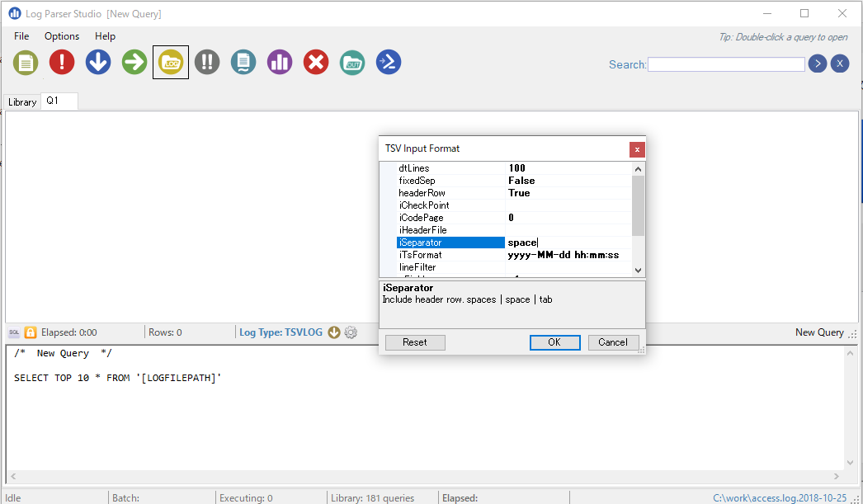The width and height of the screenshot is (863, 504).
Task: Click the New Query document icon
Action: click(26, 62)
